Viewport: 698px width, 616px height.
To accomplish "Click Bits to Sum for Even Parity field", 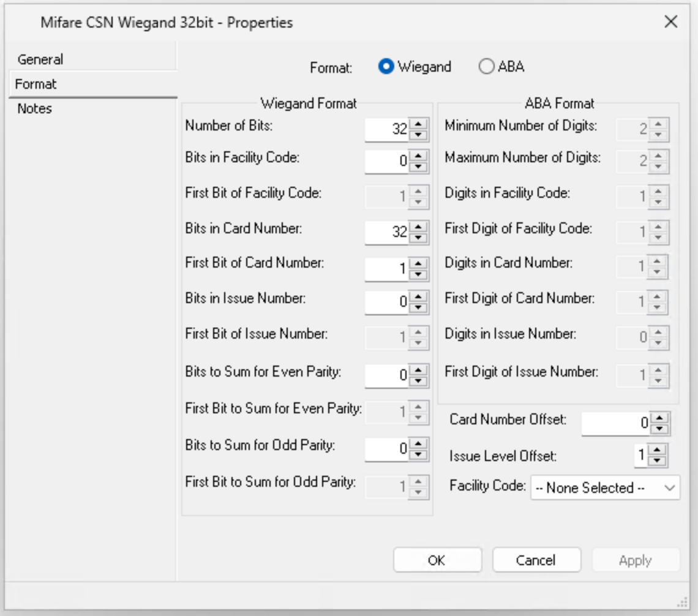I will coord(387,375).
